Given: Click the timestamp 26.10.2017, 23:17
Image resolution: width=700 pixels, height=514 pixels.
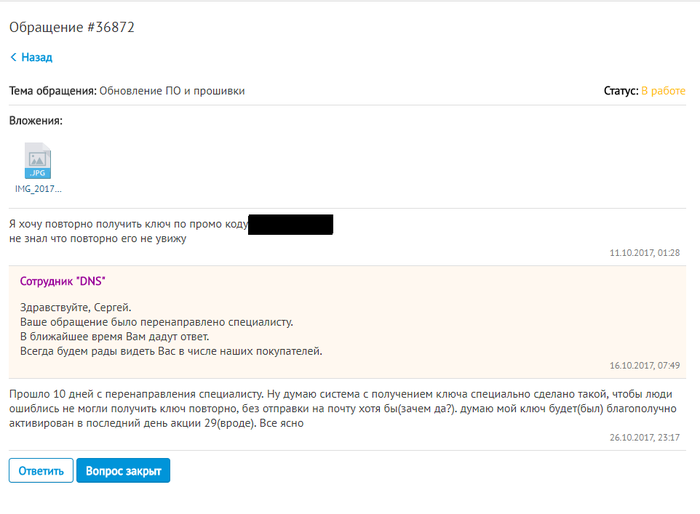Looking at the screenshot, I should (x=644, y=437).
